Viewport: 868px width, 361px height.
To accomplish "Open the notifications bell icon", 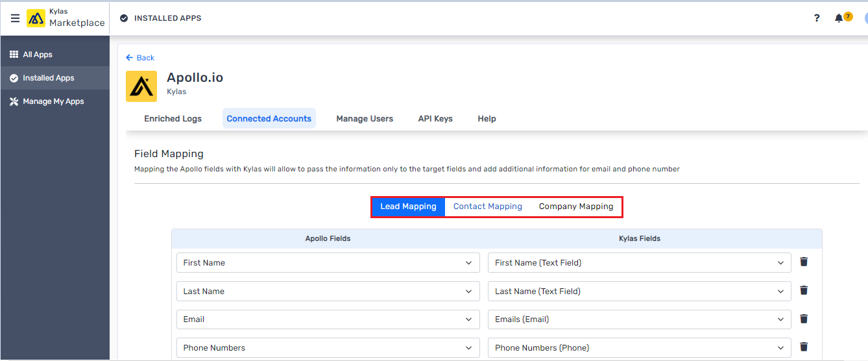I will 839,18.
